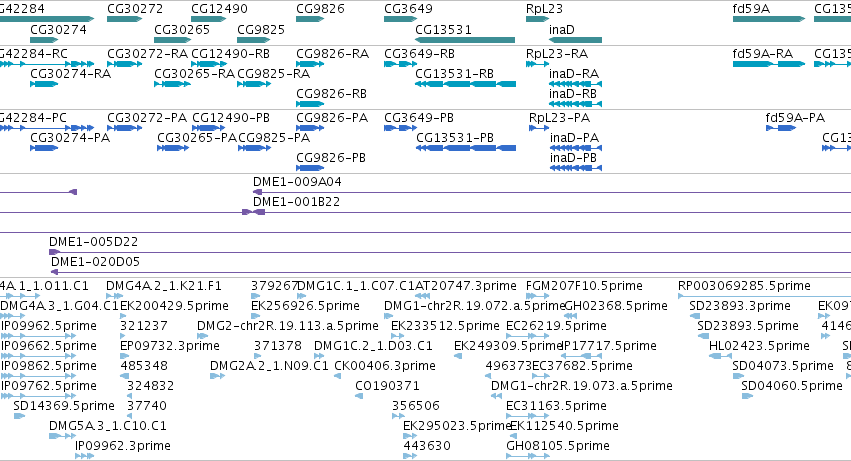Click EST EK233512.5prime

(445, 326)
